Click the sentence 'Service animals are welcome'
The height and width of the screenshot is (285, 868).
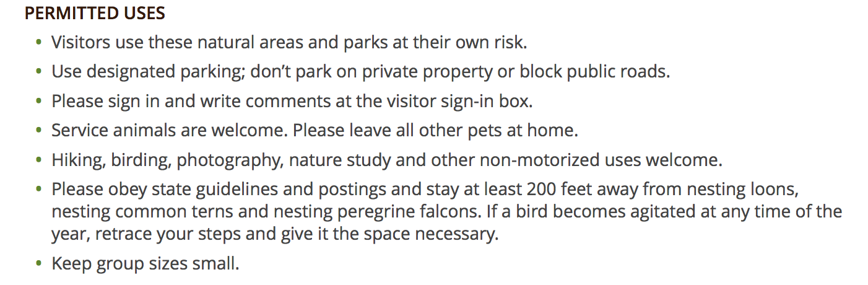coord(170,131)
